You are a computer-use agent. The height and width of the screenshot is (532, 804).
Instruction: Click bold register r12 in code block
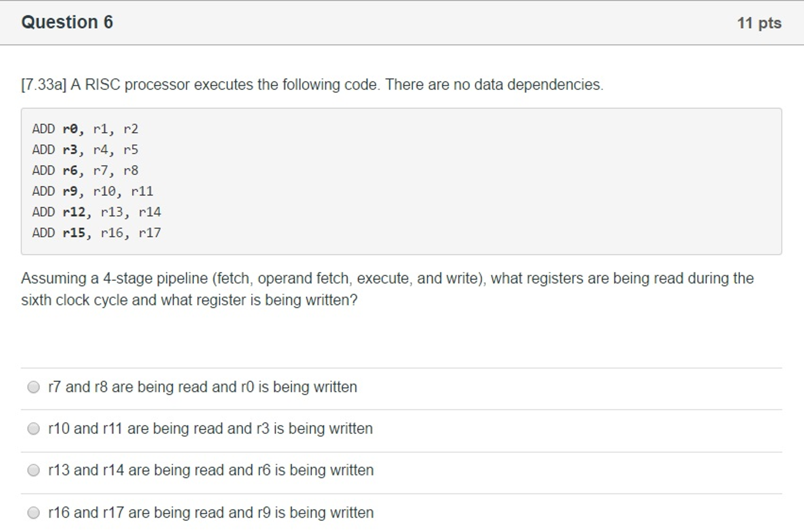(74, 212)
